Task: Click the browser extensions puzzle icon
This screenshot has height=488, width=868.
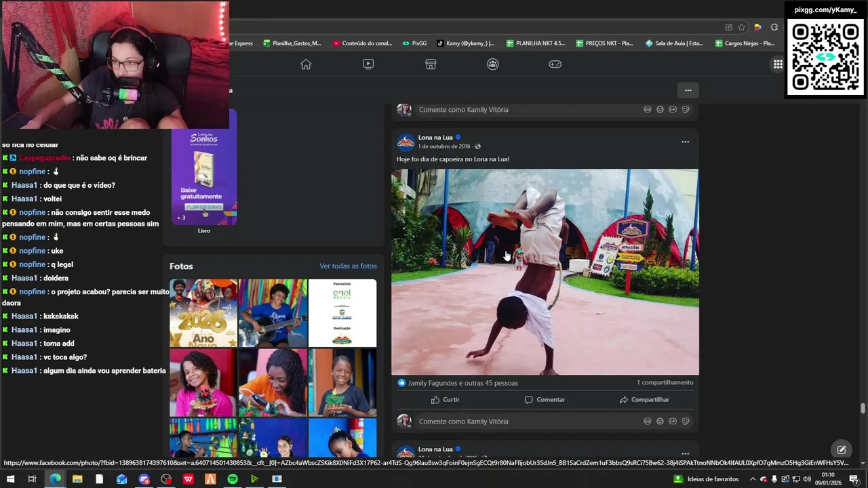Action: point(774,27)
